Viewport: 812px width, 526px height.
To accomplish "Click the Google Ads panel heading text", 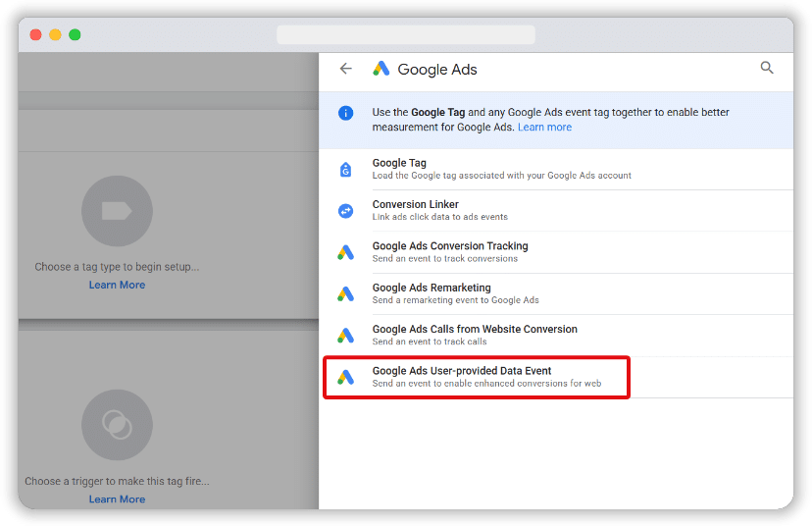I will pyautogui.click(x=437, y=70).
